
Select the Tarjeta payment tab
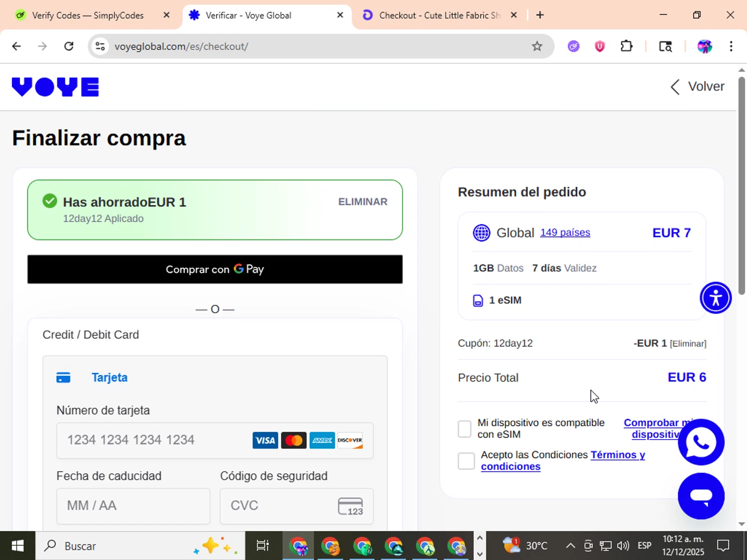110,377
